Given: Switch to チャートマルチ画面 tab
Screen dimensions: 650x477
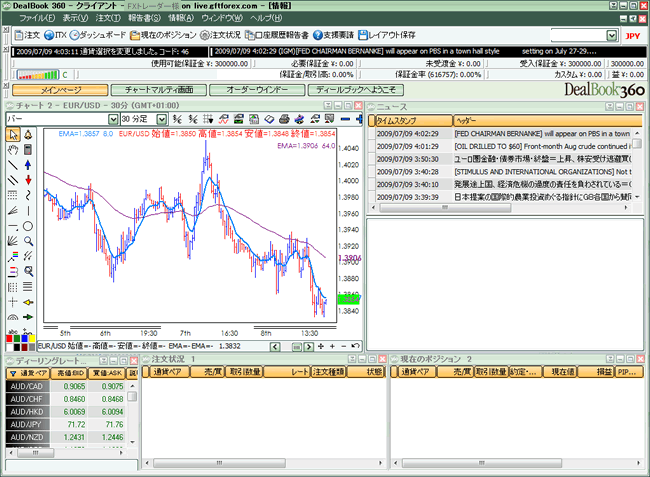Looking at the screenshot, I should coord(159,90).
